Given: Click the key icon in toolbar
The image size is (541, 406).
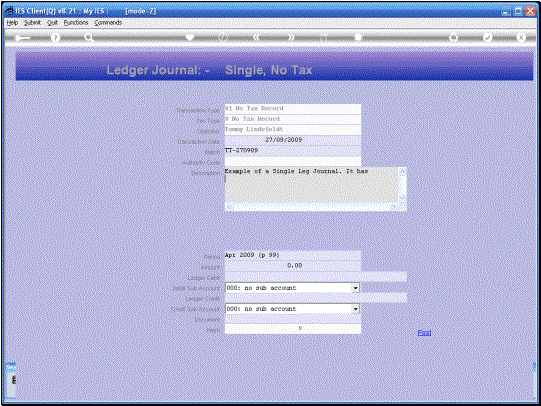Looking at the screenshot, I should 22,38.
